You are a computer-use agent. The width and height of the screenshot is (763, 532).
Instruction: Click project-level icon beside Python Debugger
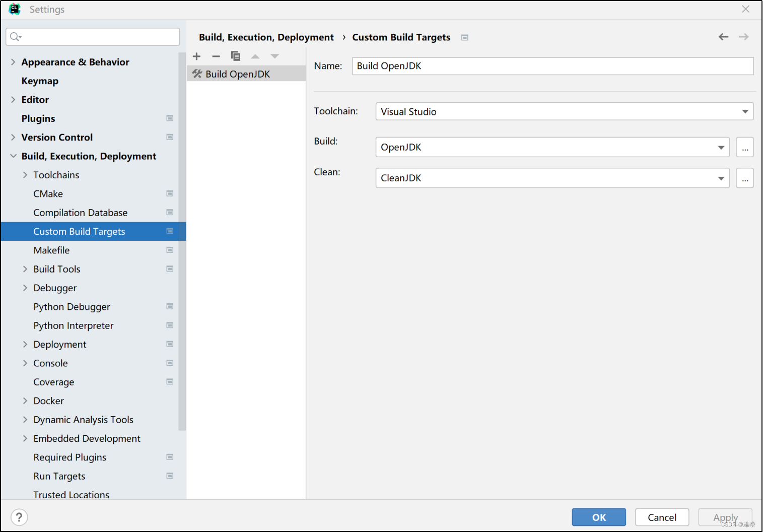pos(170,306)
